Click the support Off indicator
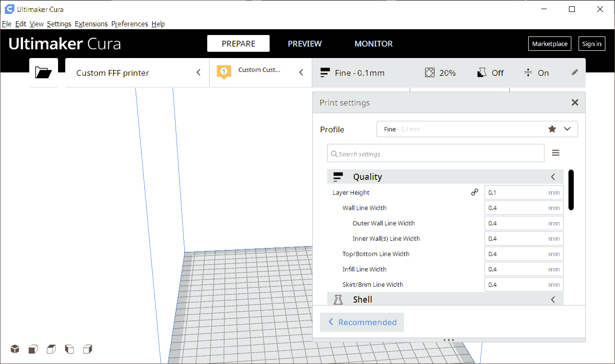 point(490,73)
